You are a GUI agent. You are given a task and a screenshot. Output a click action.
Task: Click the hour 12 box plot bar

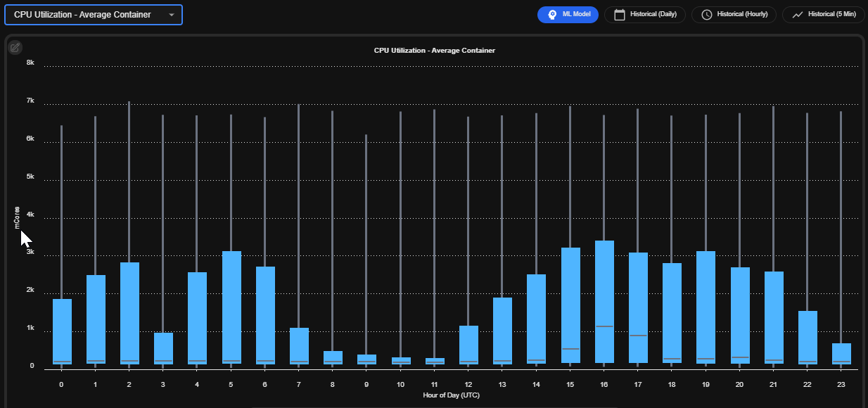[x=468, y=345]
